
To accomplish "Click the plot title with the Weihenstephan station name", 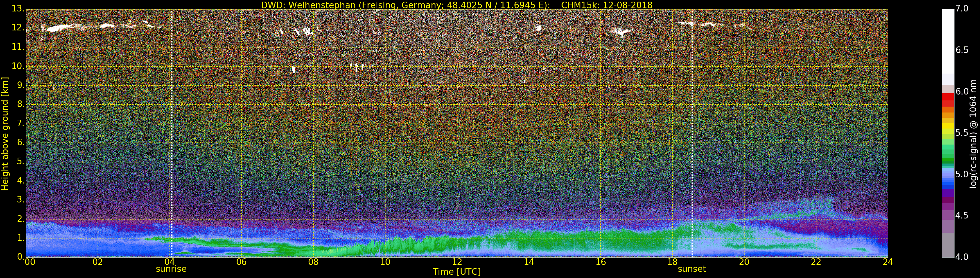I will coord(457,5).
